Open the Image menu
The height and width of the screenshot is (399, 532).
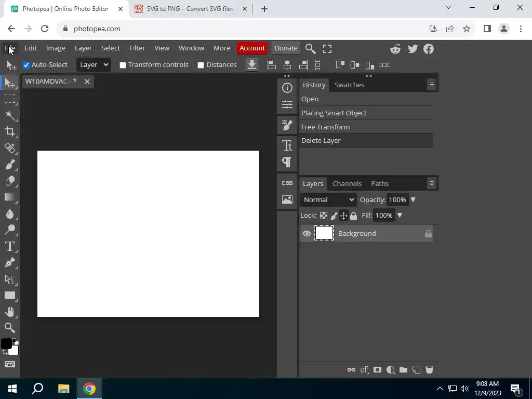coord(56,48)
